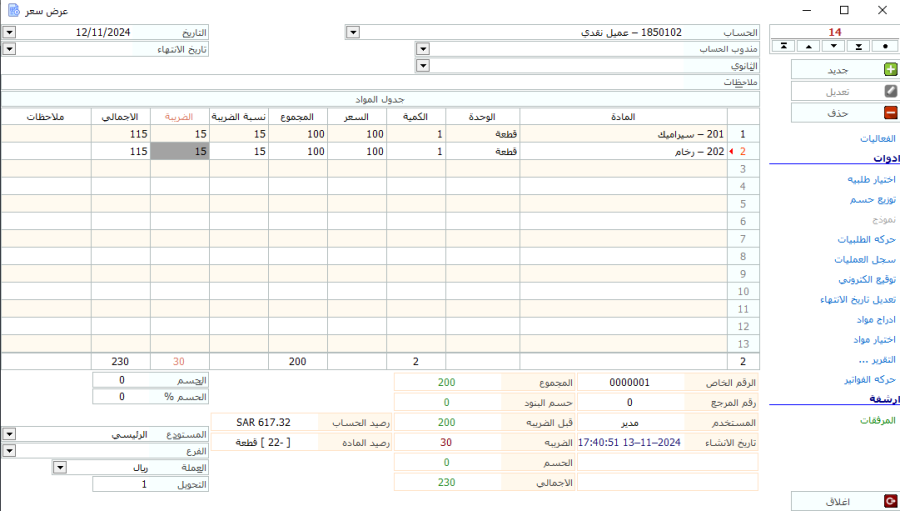The height and width of the screenshot is (511, 900).
Task: Click the رقم المرجع reference number field
Action: 630,403
